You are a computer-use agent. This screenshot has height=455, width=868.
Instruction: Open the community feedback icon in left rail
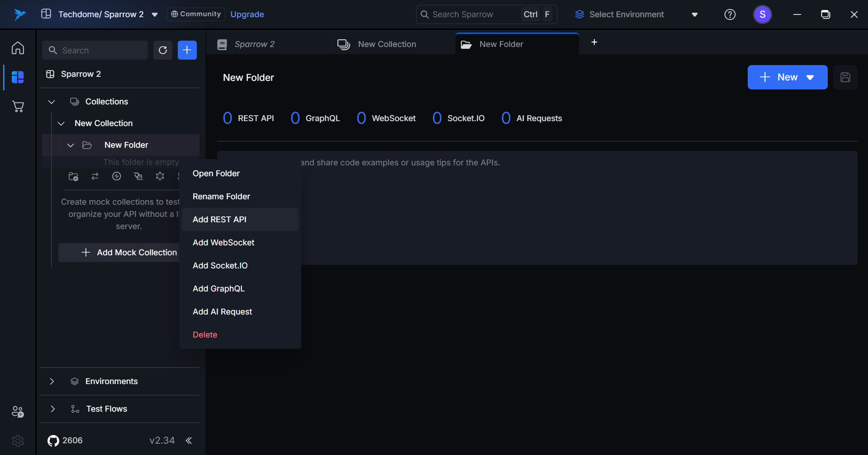click(18, 412)
